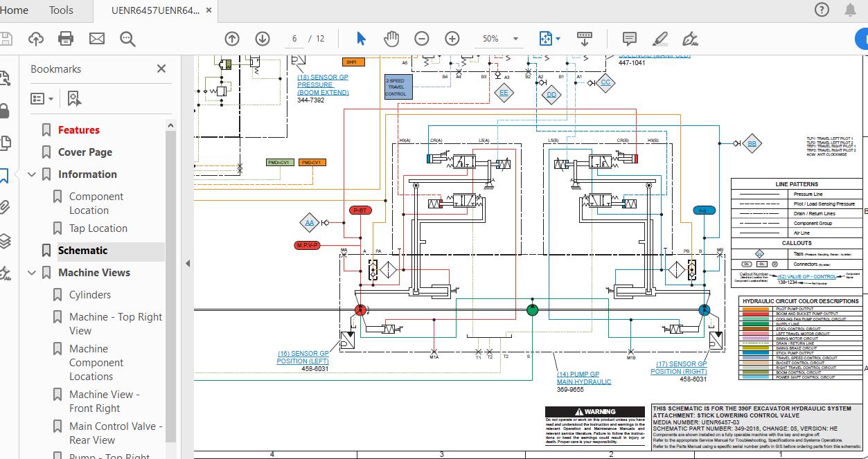Click the blue Stick Pump Output swatch
868x459 pixels.
click(x=757, y=353)
